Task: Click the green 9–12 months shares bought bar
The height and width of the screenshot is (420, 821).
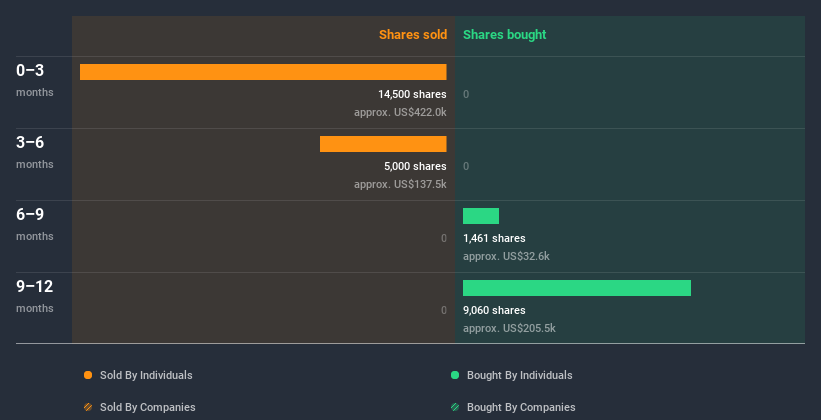Action: (577, 288)
